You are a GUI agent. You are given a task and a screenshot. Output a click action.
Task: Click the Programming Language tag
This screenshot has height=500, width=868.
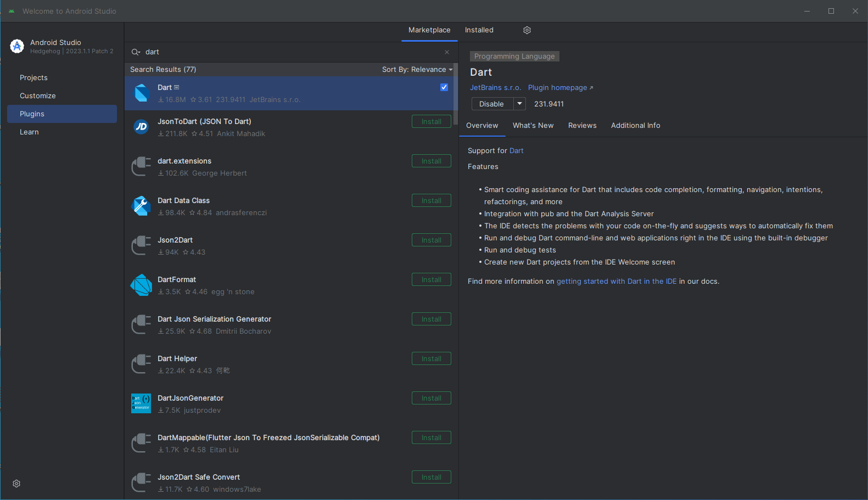tap(514, 57)
